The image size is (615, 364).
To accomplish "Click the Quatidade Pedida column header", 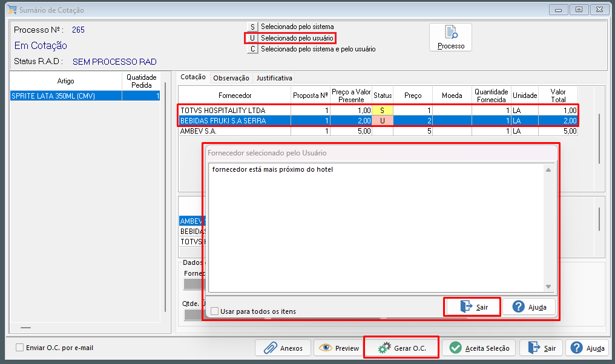I will 141,81.
